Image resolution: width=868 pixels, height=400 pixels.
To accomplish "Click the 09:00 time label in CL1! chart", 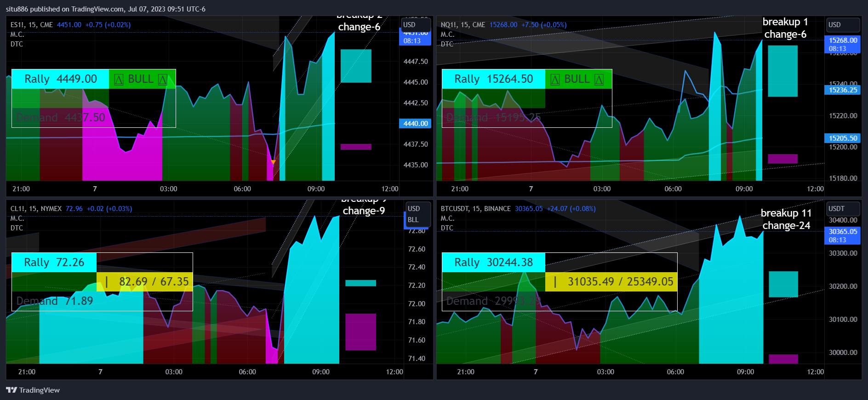I will [x=321, y=372].
